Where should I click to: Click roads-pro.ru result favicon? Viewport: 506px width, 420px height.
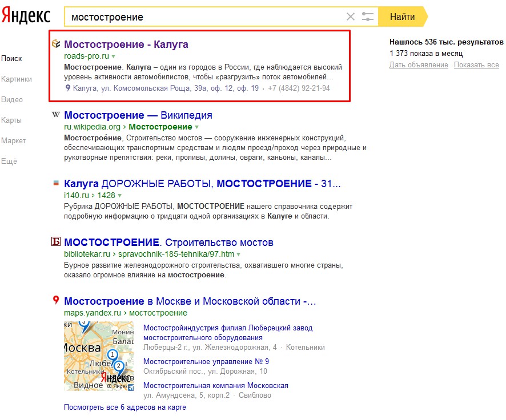56,43
